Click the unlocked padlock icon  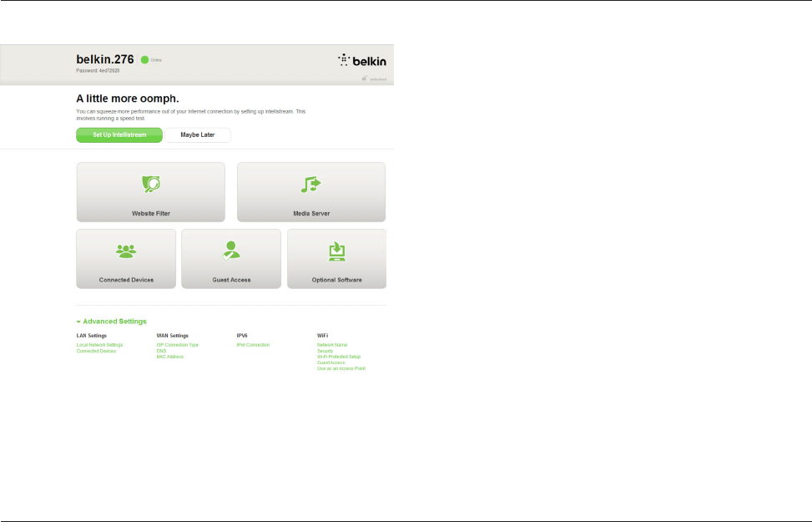(x=365, y=79)
